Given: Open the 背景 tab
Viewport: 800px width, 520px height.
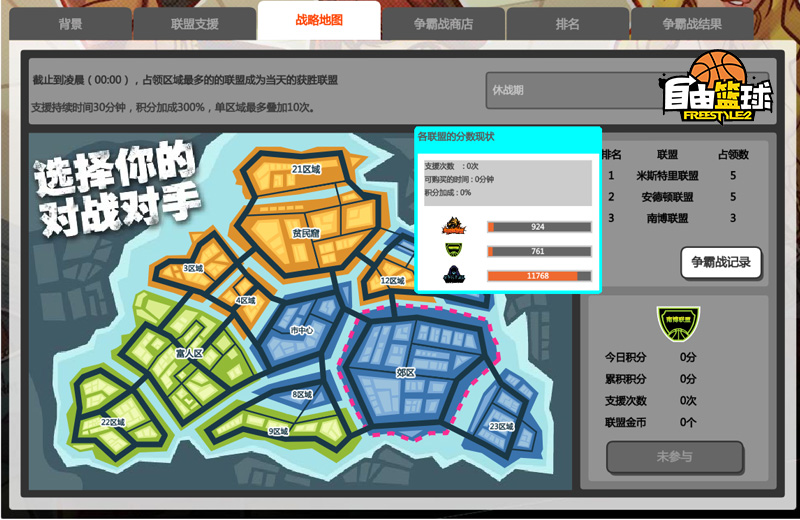Looking at the screenshot, I should pyautogui.click(x=70, y=24).
